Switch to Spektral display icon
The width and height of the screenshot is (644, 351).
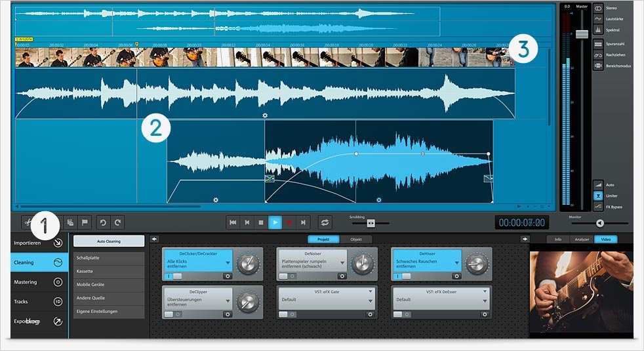598,30
